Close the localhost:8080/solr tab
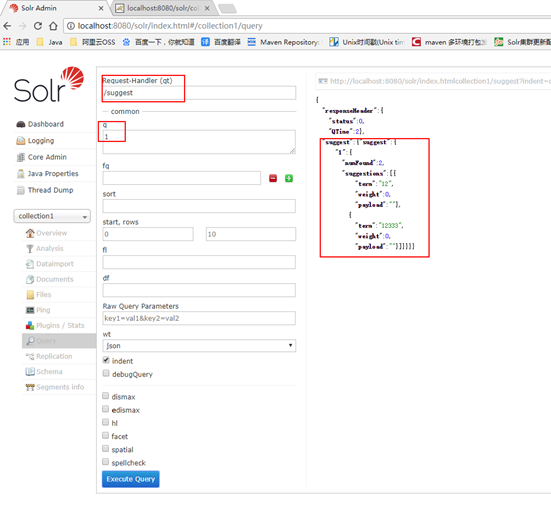Screen dimensions: 551x510 (x=207, y=8)
